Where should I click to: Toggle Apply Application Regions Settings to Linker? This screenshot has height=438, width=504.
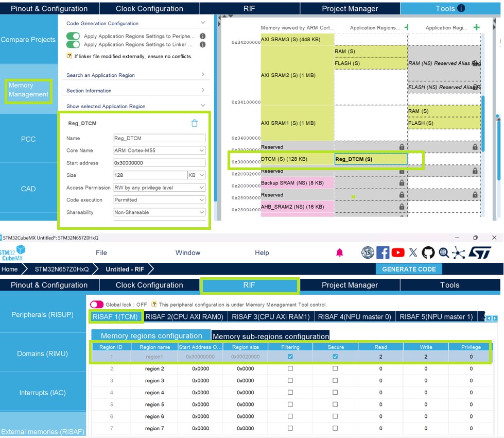(x=73, y=44)
